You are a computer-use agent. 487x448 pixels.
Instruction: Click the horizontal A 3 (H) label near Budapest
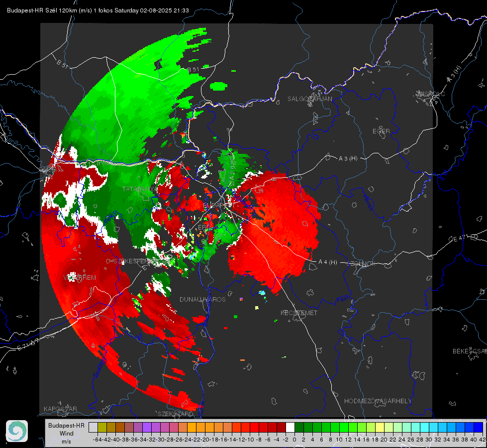[348, 159]
